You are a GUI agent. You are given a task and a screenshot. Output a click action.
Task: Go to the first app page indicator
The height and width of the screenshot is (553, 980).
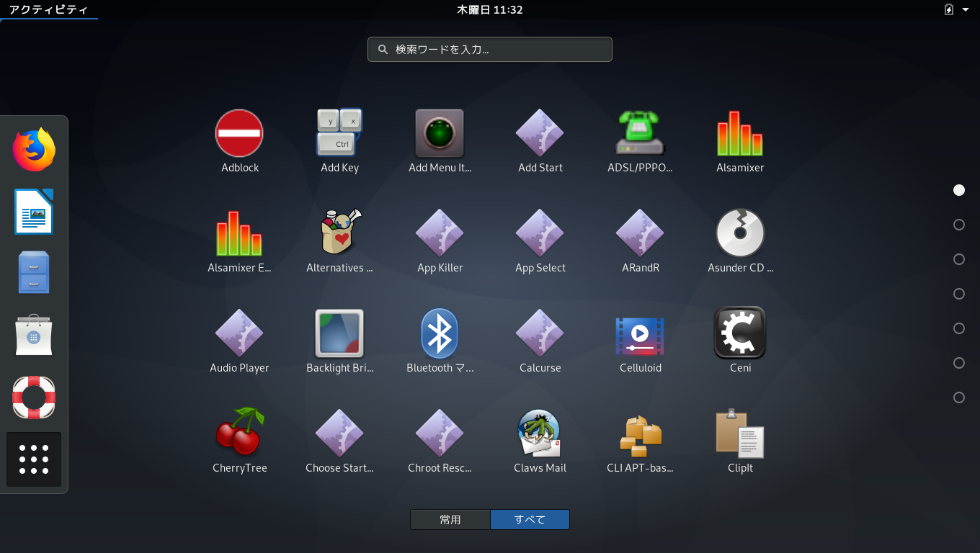tap(959, 190)
